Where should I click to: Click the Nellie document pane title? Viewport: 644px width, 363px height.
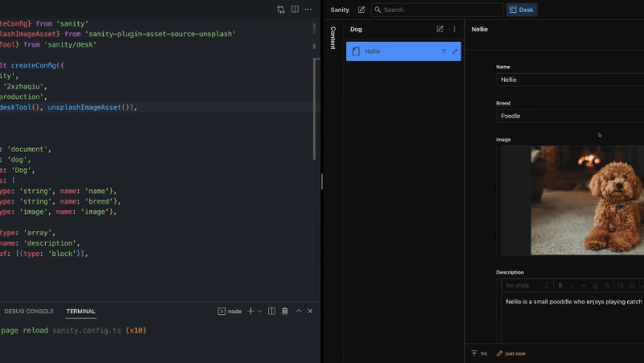[479, 29]
